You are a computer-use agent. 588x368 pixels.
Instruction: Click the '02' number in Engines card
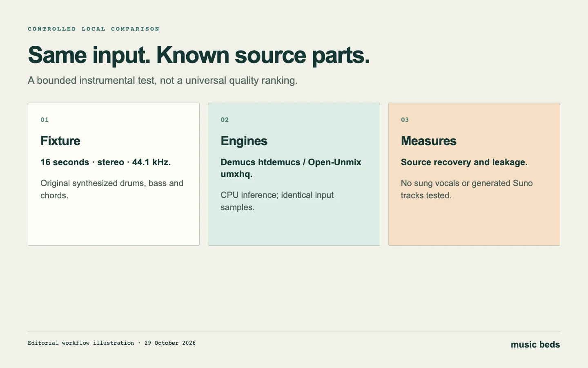point(225,120)
